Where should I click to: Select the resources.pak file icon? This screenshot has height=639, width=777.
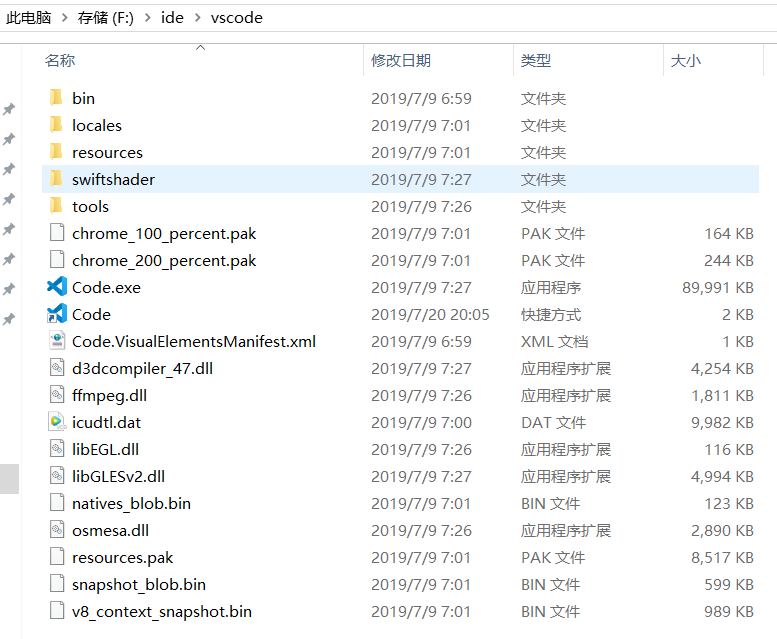(x=57, y=556)
